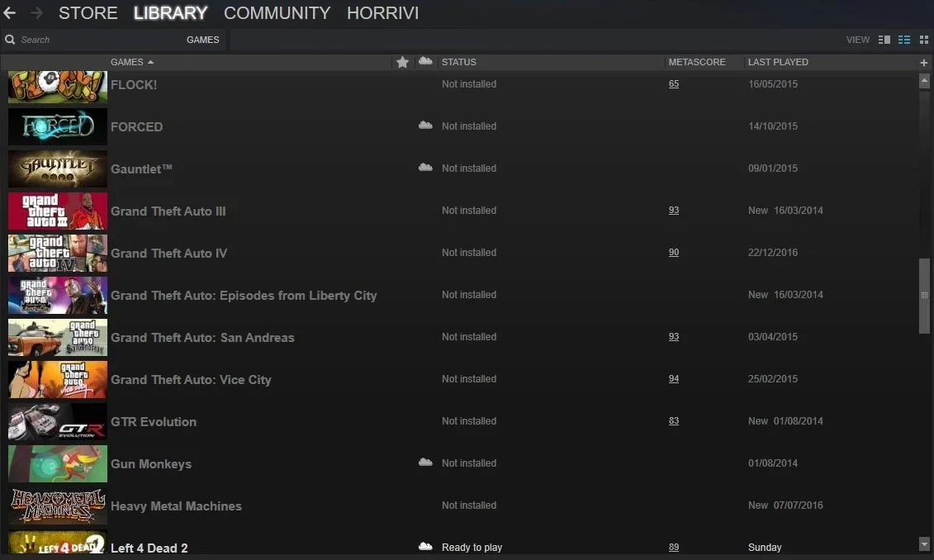Click scrollbar down arrow
Viewport: 934px width, 560px height.
(x=924, y=543)
